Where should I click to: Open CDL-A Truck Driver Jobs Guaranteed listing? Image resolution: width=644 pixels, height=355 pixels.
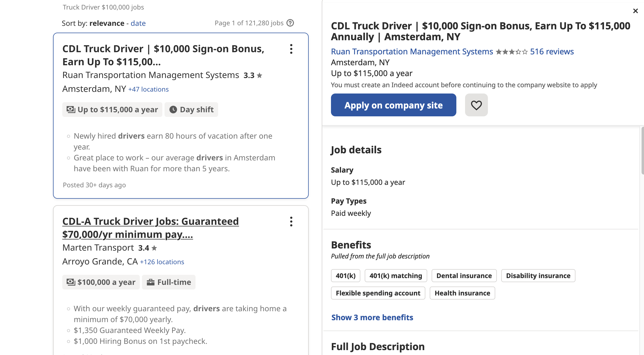point(150,228)
